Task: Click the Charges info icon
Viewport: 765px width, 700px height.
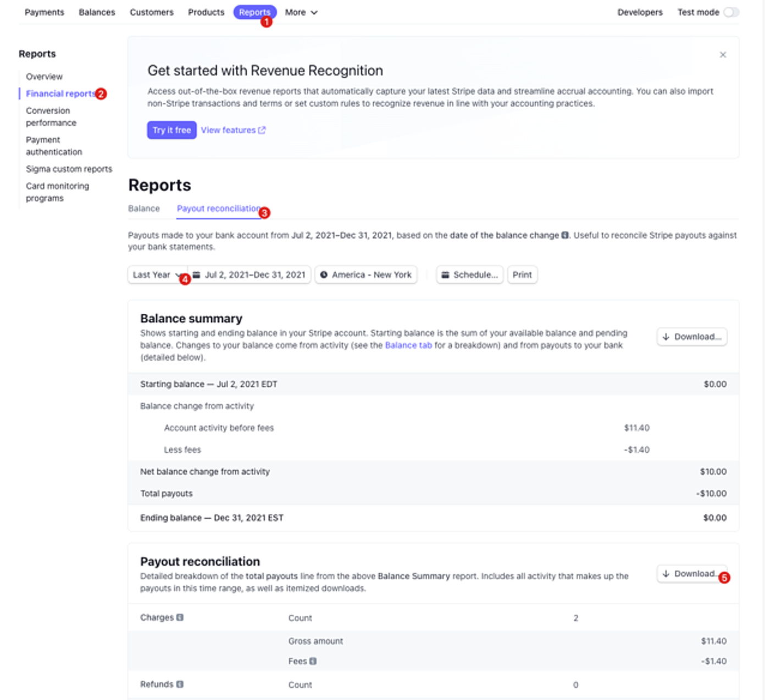Action: tap(180, 618)
